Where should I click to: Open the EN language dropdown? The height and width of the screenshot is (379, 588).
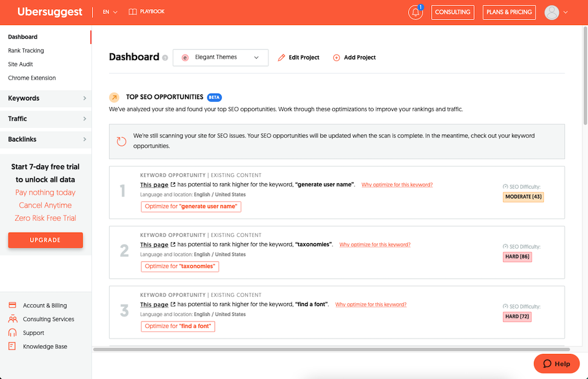[x=110, y=12]
